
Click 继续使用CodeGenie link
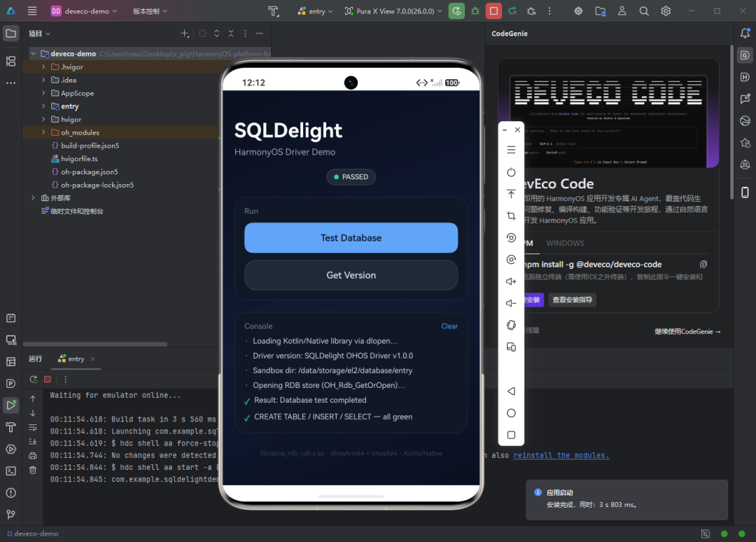click(x=687, y=331)
